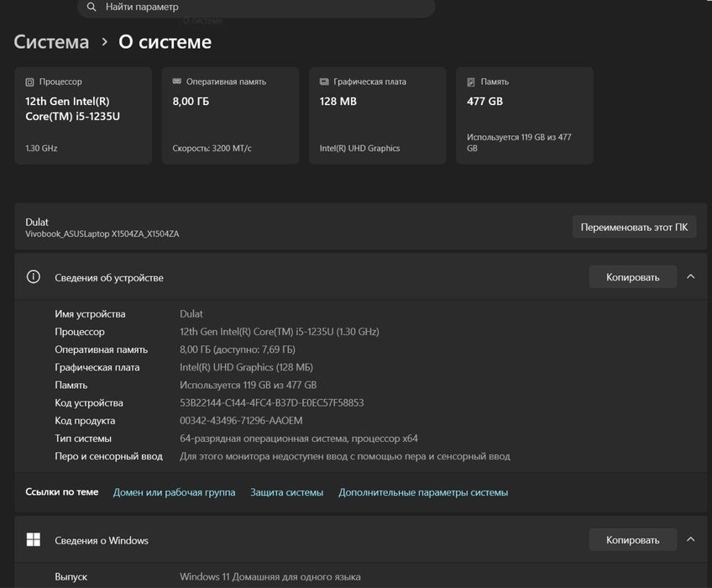Click pen and touch input description text
The image size is (712, 588).
345,456
